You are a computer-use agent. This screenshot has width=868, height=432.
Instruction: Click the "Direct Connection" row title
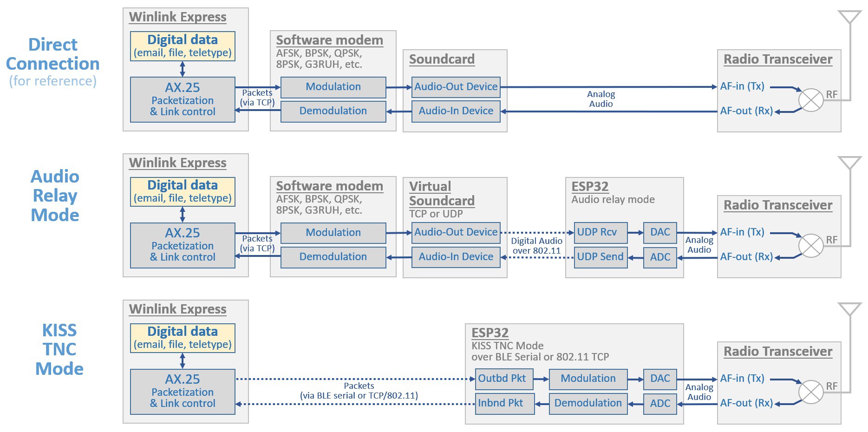pos(53,54)
